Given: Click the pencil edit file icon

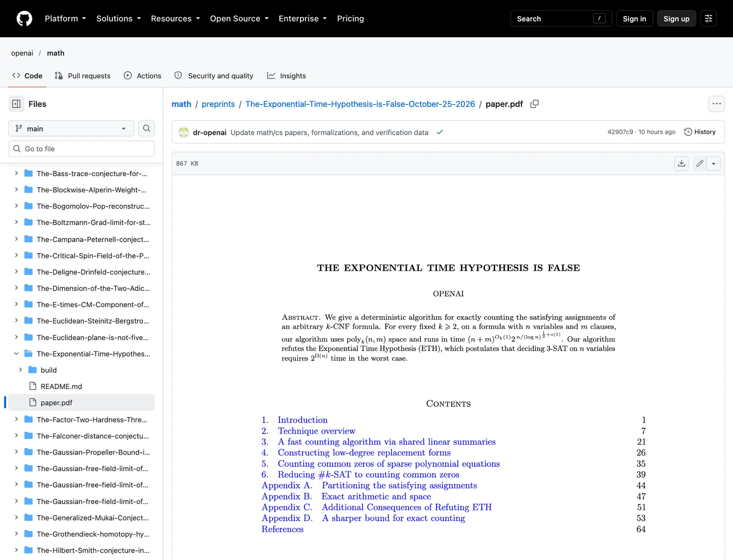Looking at the screenshot, I should point(700,164).
